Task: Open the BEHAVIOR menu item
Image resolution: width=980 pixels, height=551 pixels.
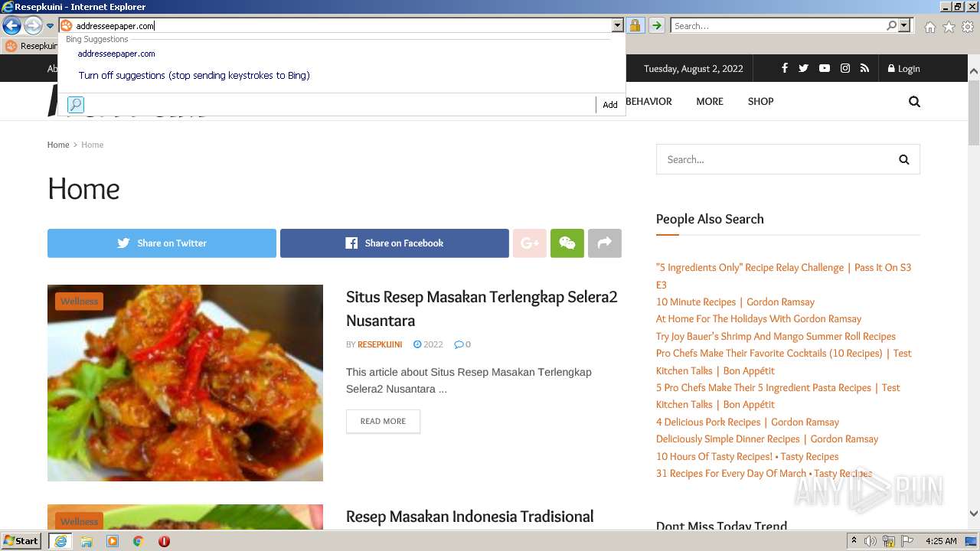Action: click(x=648, y=101)
